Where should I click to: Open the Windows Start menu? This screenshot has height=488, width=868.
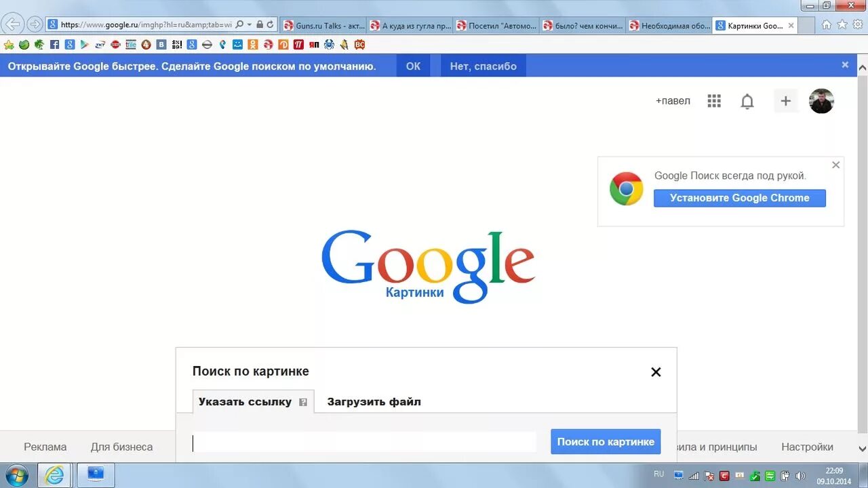16,475
